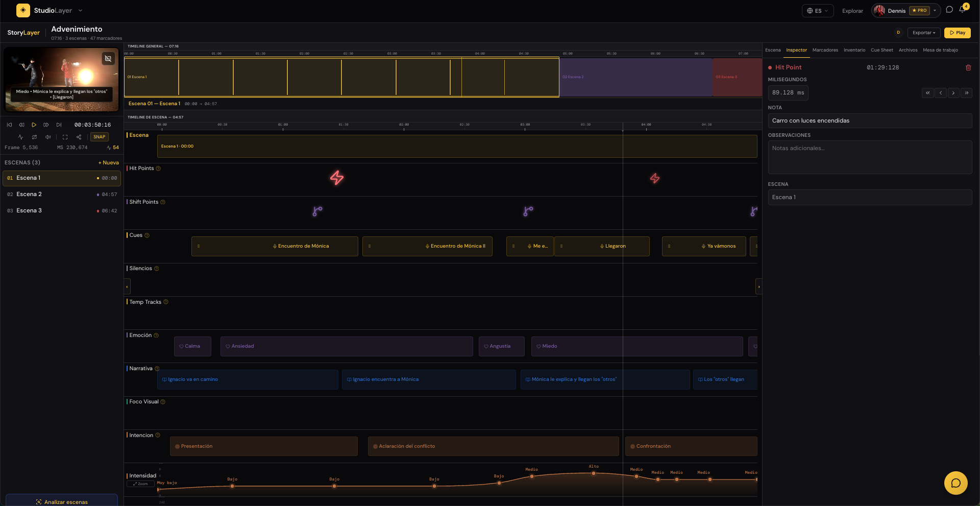Image resolution: width=980 pixels, height=506 pixels.
Task: Jump to the start of the video
Action: pos(9,125)
